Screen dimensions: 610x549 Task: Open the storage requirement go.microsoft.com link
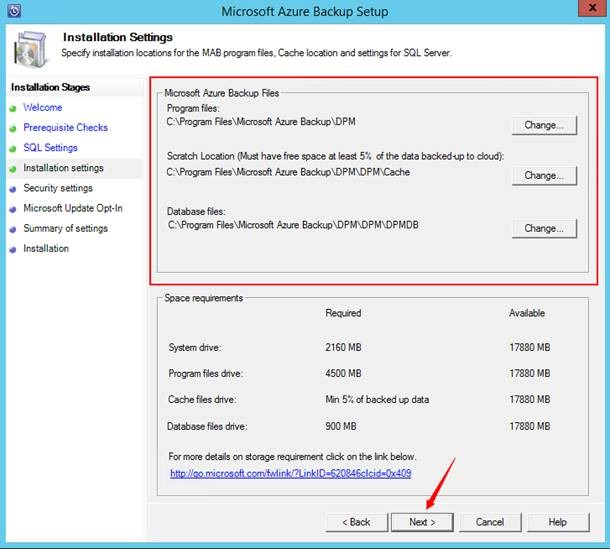pyautogui.click(x=290, y=473)
